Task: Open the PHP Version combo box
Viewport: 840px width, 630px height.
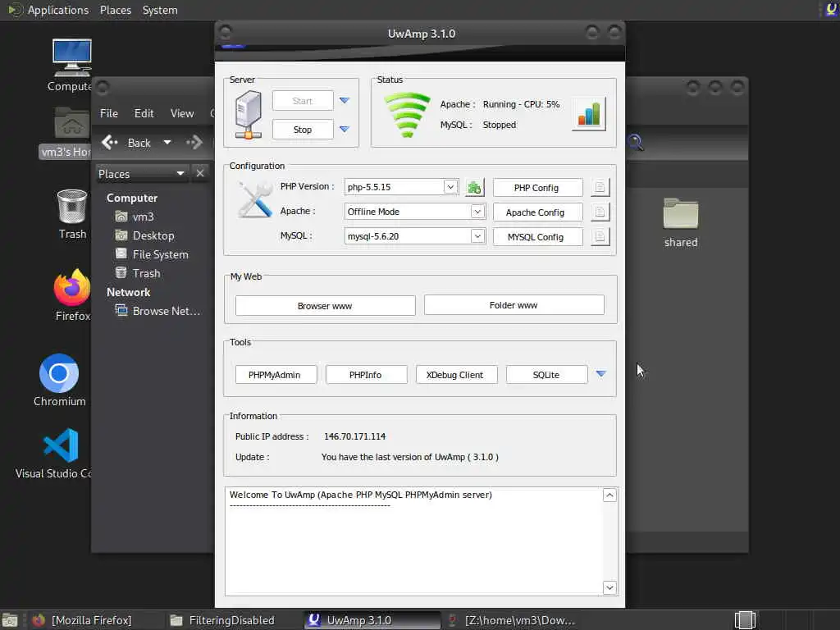Action: pos(401,187)
